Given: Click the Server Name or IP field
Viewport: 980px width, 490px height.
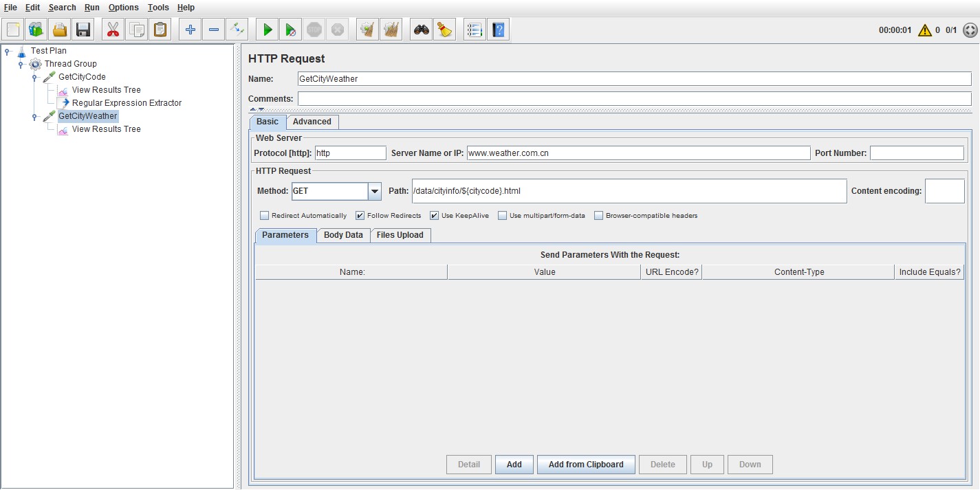Looking at the screenshot, I should point(638,153).
